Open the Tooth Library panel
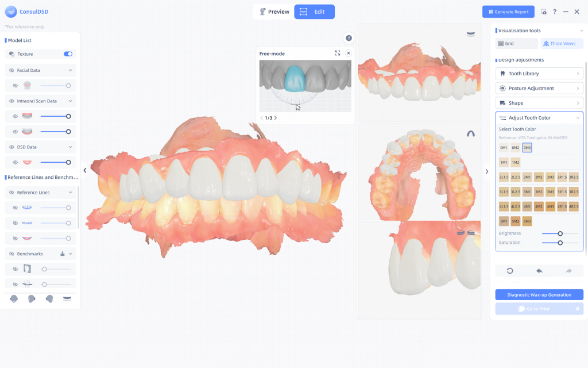The width and height of the screenshot is (588, 368). [539, 74]
